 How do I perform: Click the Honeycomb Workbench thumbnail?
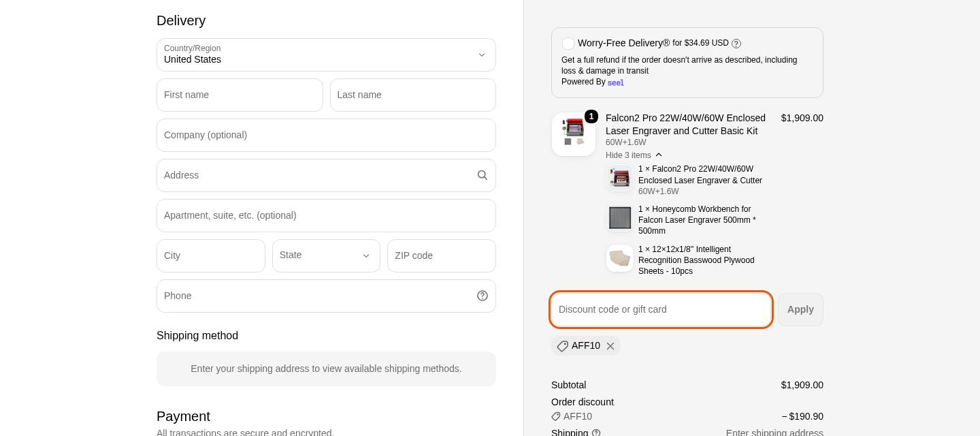[x=620, y=218]
